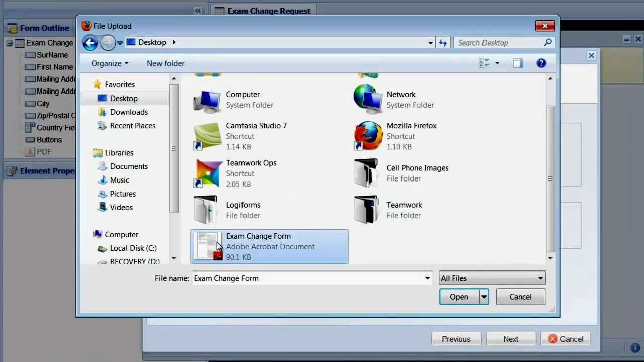The width and height of the screenshot is (644, 362).
Task: Click Next in the background wizard
Action: pyautogui.click(x=511, y=339)
